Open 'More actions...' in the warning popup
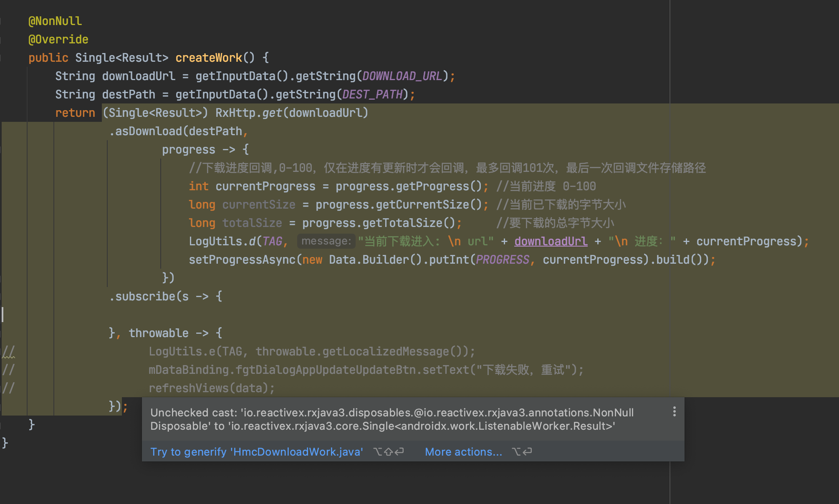This screenshot has height=504, width=839. [463, 451]
